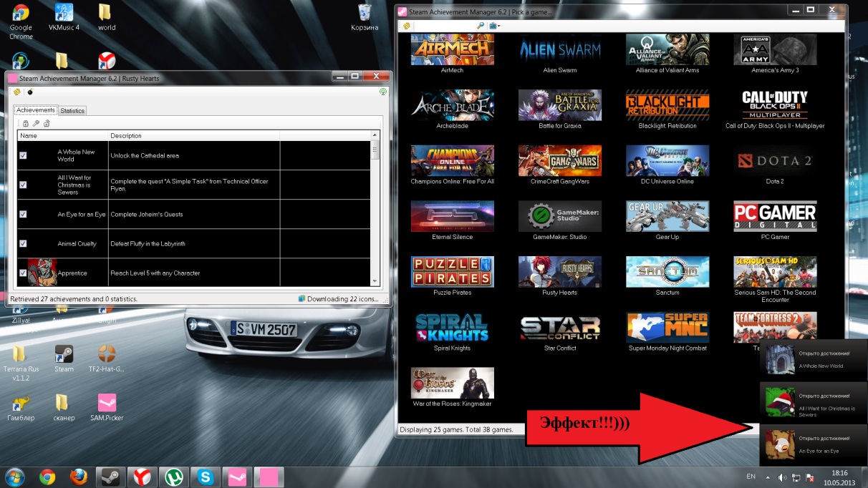The width and height of the screenshot is (868, 488).
Task: Open the Recycle Bin (Корзина) icon
Action: [x=365, y=16]
